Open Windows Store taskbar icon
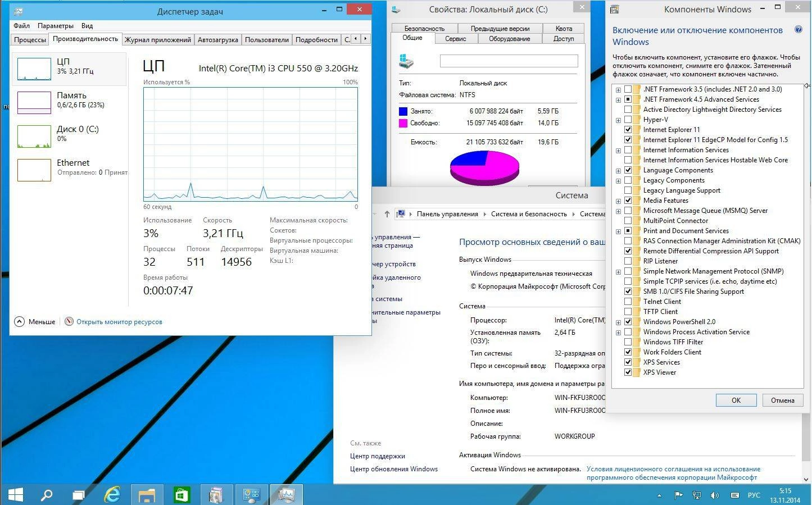 point(182,494)
